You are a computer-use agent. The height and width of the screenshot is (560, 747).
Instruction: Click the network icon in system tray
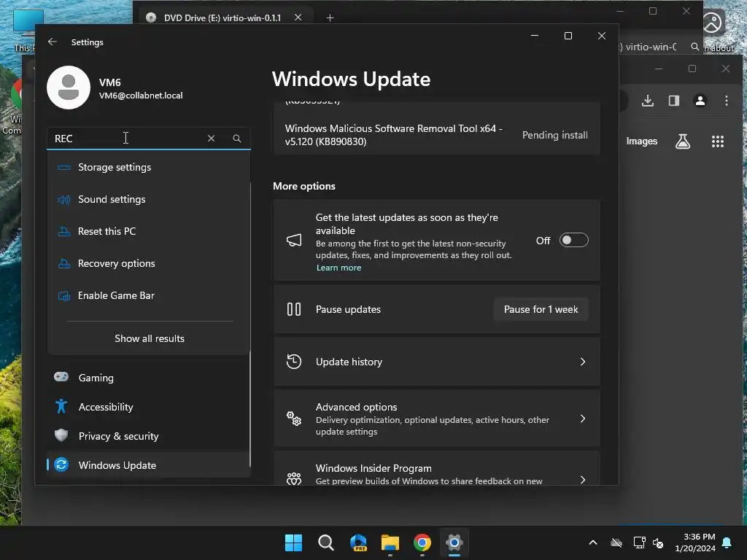point(639,542)
